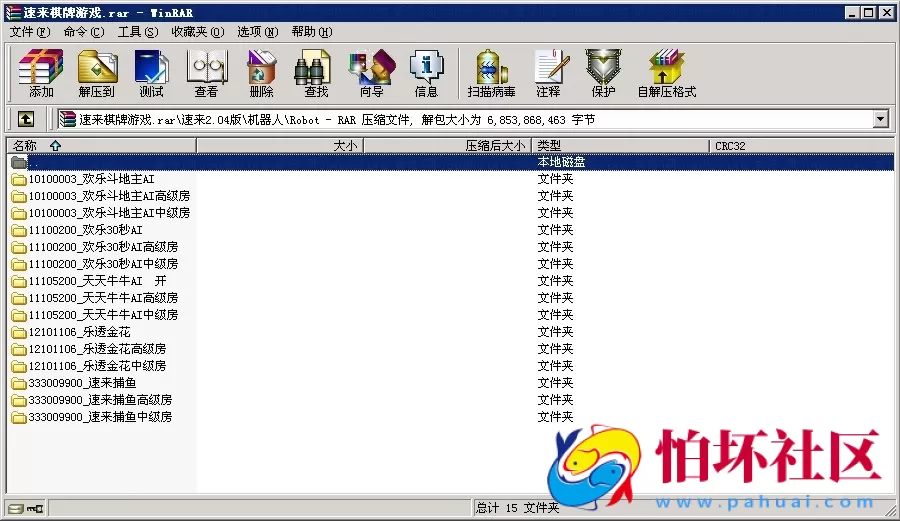The width and height of the screenshot is (900, 521).
Task: Open the Commands (命令) menu
Action: [84, 32]
